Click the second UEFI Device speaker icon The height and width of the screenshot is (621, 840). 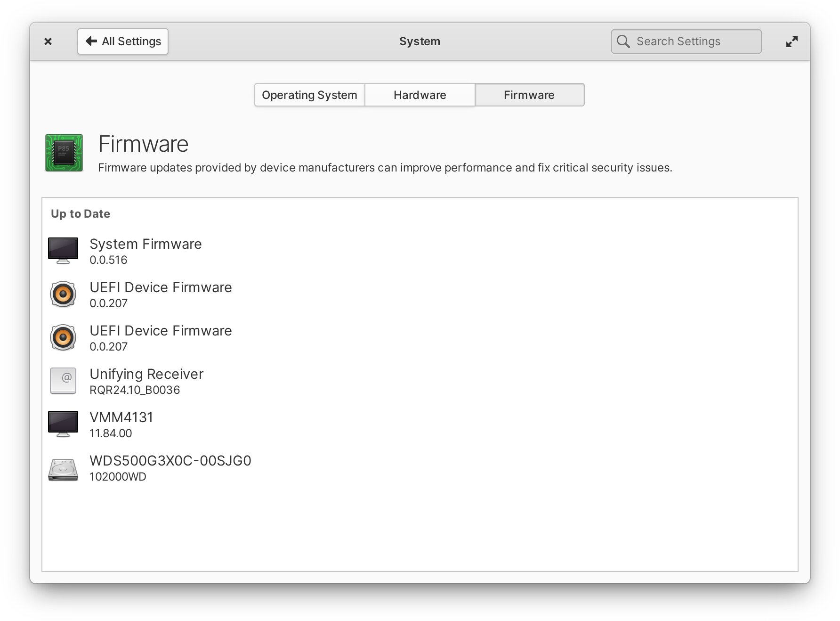tap(63, 337)
